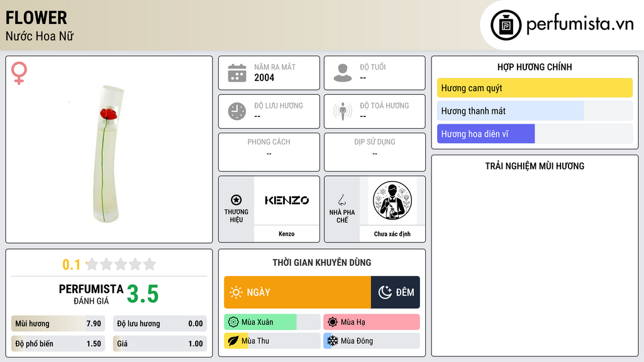Select the Đêm night segment
644x362 pixels.
pyautogui.click(x=396, y=292)
